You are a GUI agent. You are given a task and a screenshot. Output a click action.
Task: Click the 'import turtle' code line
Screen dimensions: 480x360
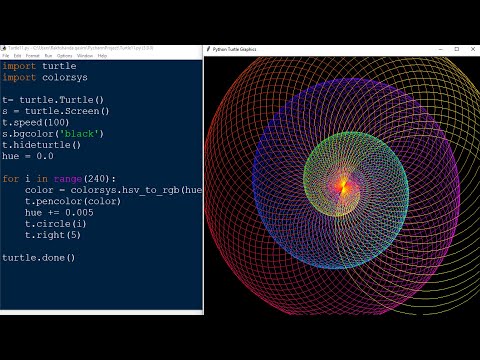point(39,66)
